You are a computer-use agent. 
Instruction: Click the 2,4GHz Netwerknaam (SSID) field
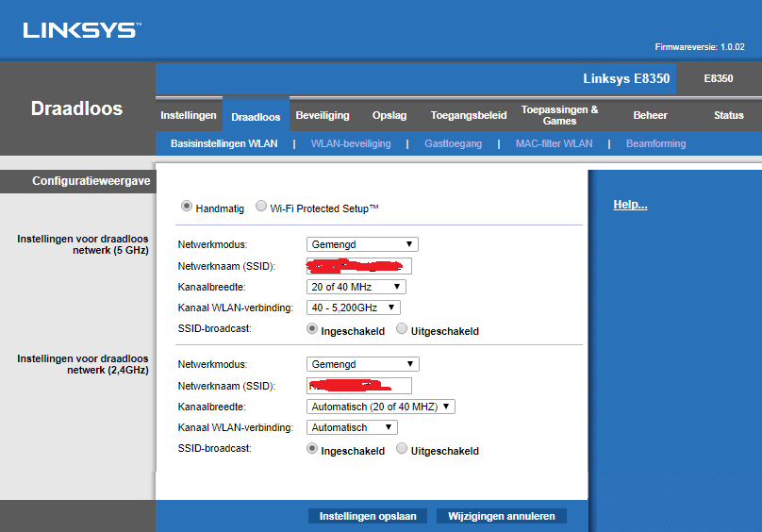pyautogui.click(x=359, y=386)
